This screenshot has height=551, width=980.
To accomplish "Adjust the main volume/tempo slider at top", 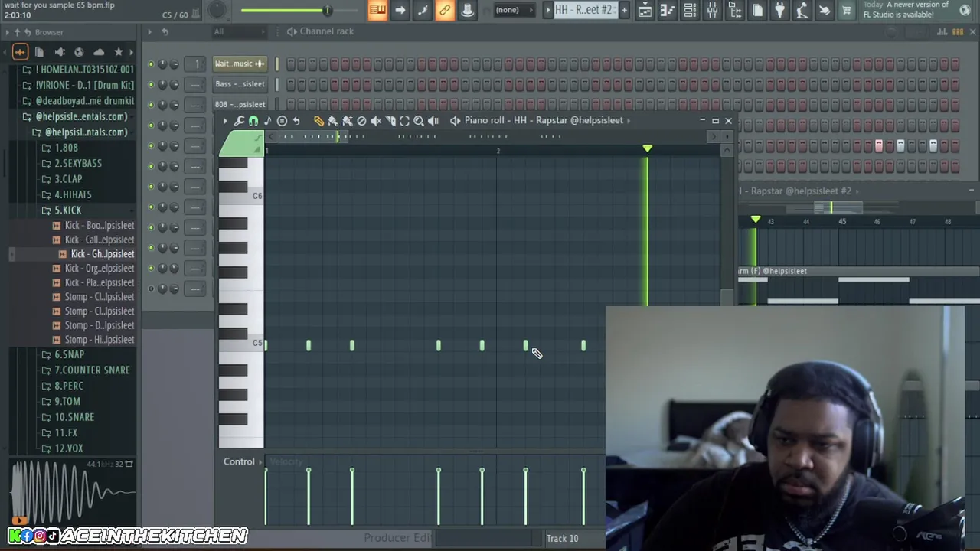I will [x=285, y=11].
